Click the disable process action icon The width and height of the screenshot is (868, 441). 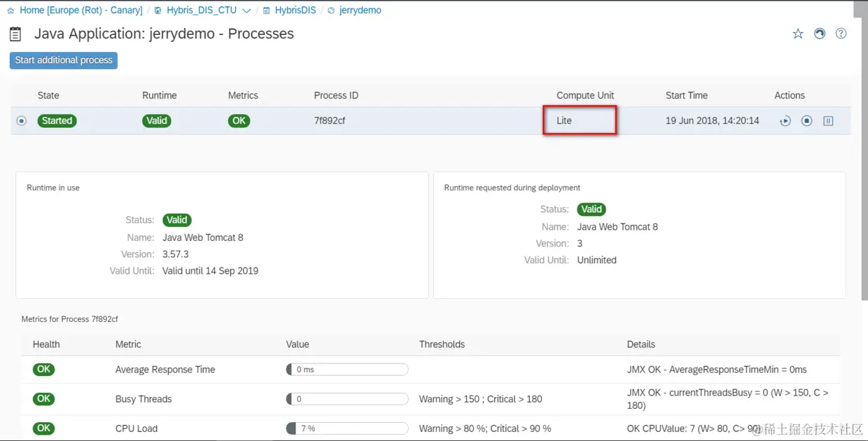pos(828,121)
